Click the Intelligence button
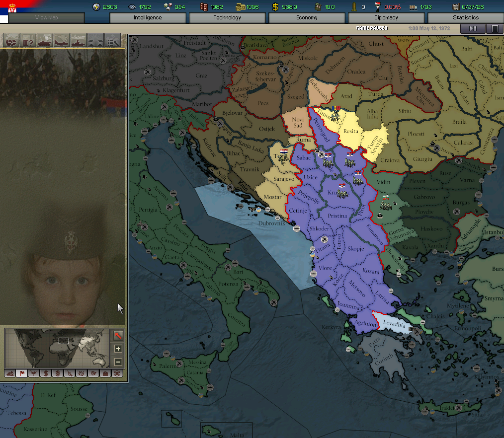Image resolution: width=504 pixels, height=438 pixels. [x=148, y=18]
